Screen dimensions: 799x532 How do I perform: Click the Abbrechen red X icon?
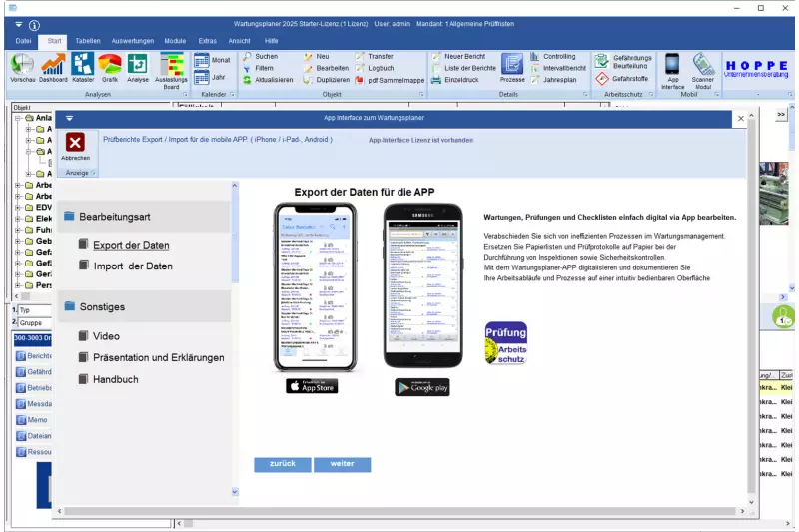click(75, 142)
